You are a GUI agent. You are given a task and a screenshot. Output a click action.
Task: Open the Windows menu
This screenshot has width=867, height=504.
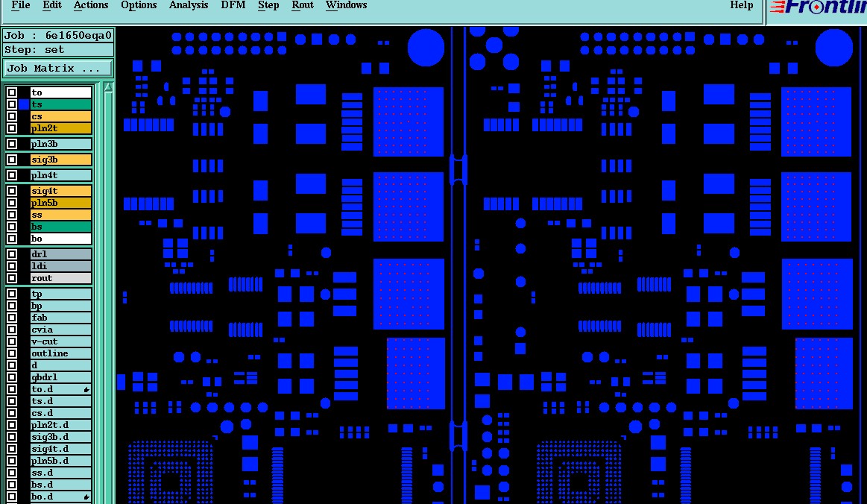[346, 5]
